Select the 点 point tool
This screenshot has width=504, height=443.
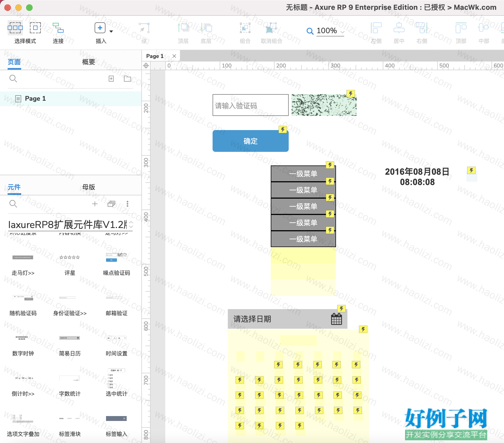(144, 28)
